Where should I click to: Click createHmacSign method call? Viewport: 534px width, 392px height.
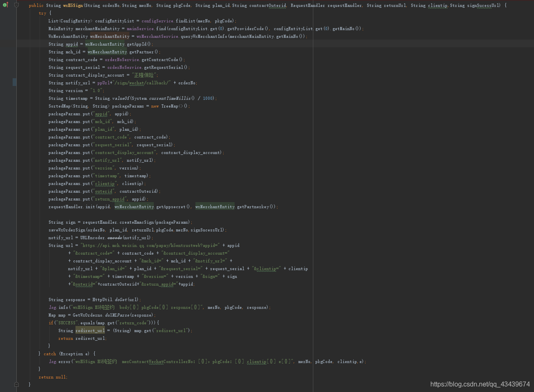(x=136, y=222)
